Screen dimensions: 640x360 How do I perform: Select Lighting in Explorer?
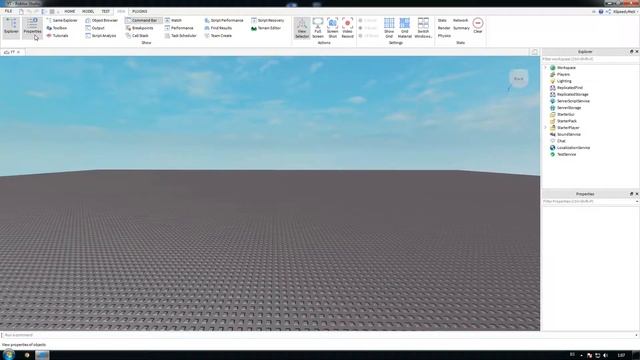(564, 81)
